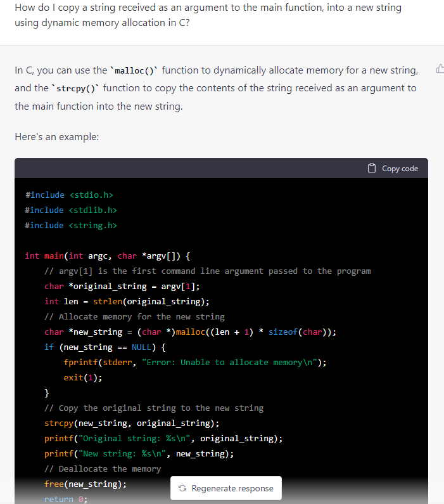Click the line "if (new_string == NULL) {"

pyautogui.click(x=105, y=347)
